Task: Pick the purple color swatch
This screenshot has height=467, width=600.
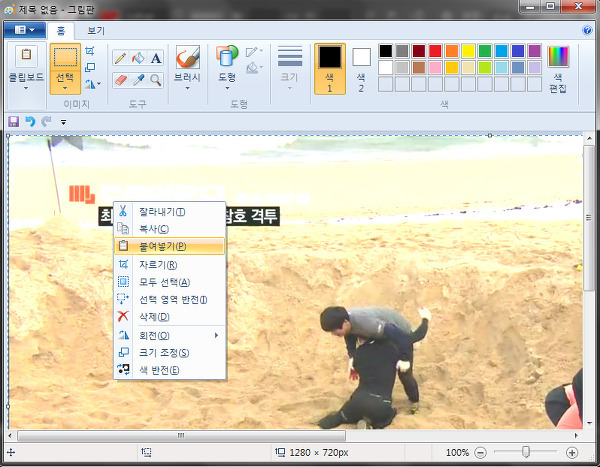Action: 534,51
